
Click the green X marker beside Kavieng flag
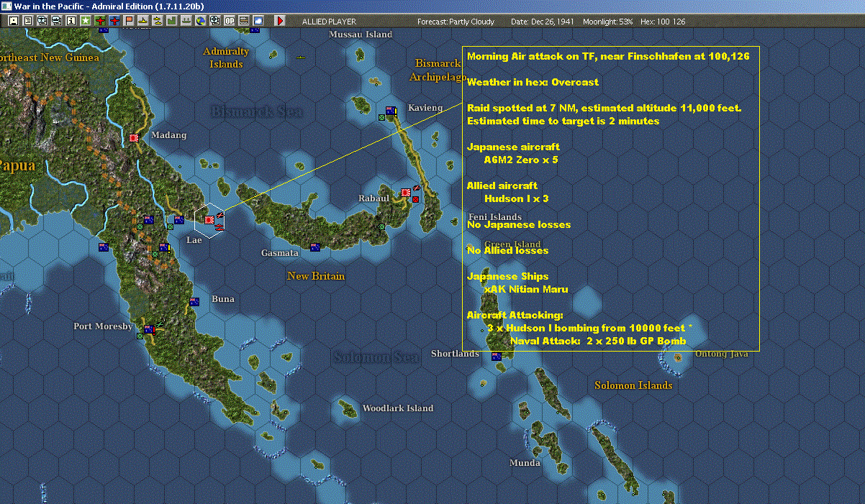tap(382, 117)
